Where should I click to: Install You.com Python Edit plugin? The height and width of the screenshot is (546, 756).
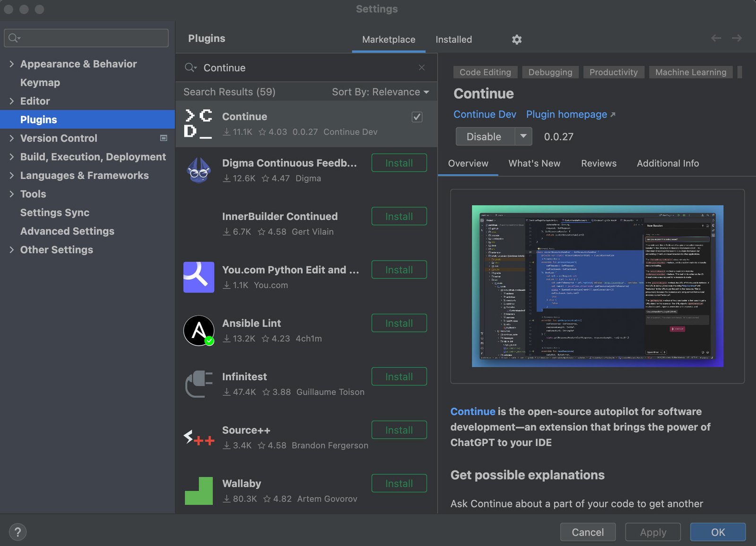399,270
